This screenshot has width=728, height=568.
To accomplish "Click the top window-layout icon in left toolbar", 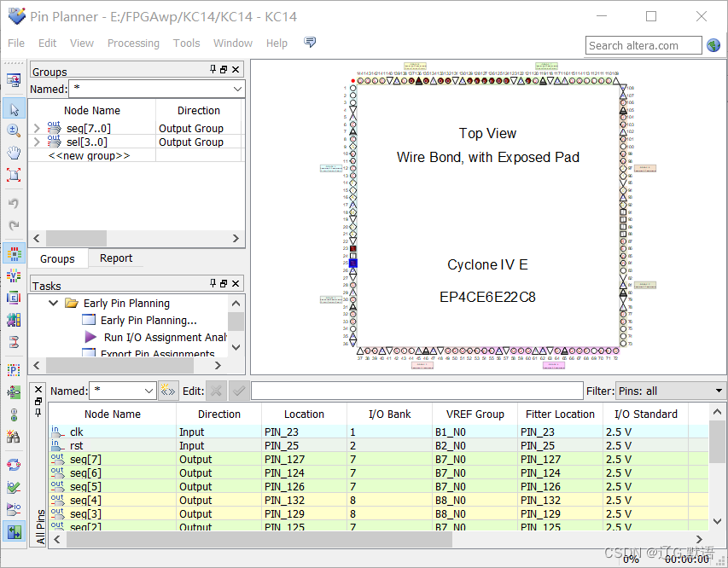I will [14, 81].
